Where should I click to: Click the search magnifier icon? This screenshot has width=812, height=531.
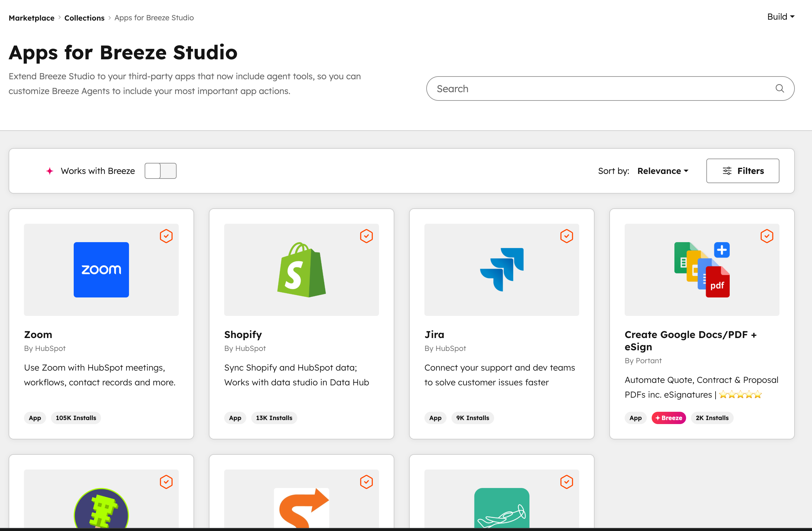pos(780,88)
